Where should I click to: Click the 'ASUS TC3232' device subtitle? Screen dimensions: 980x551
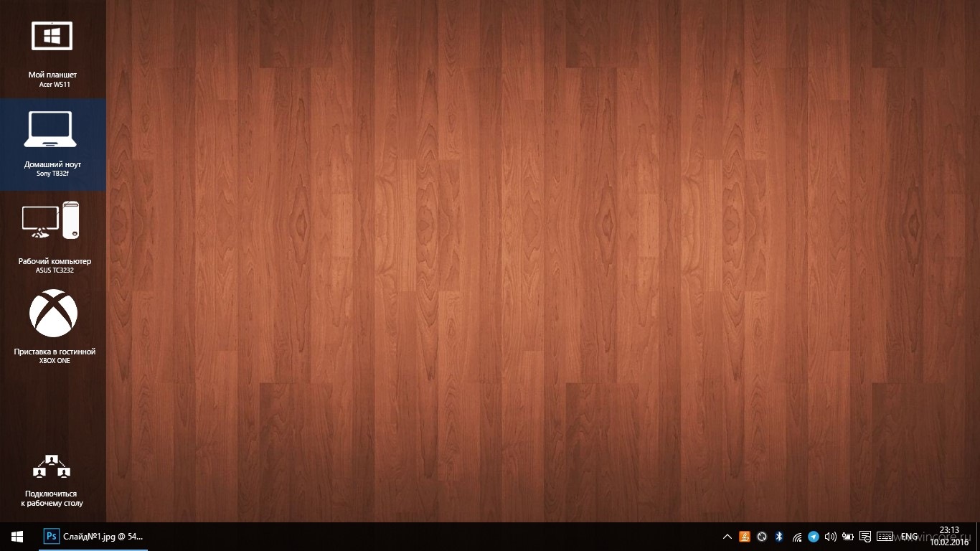point(55,270)
